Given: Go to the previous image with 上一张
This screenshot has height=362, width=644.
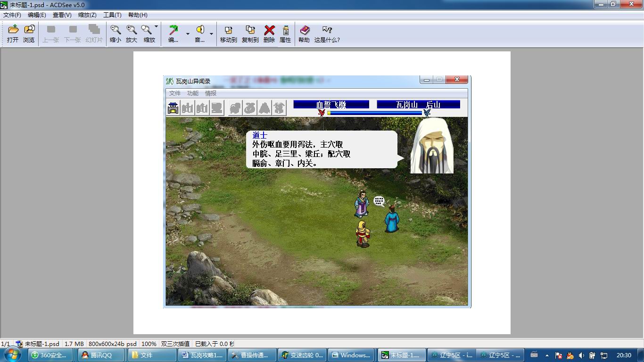Looking at the screenshot, I should 50,34.
